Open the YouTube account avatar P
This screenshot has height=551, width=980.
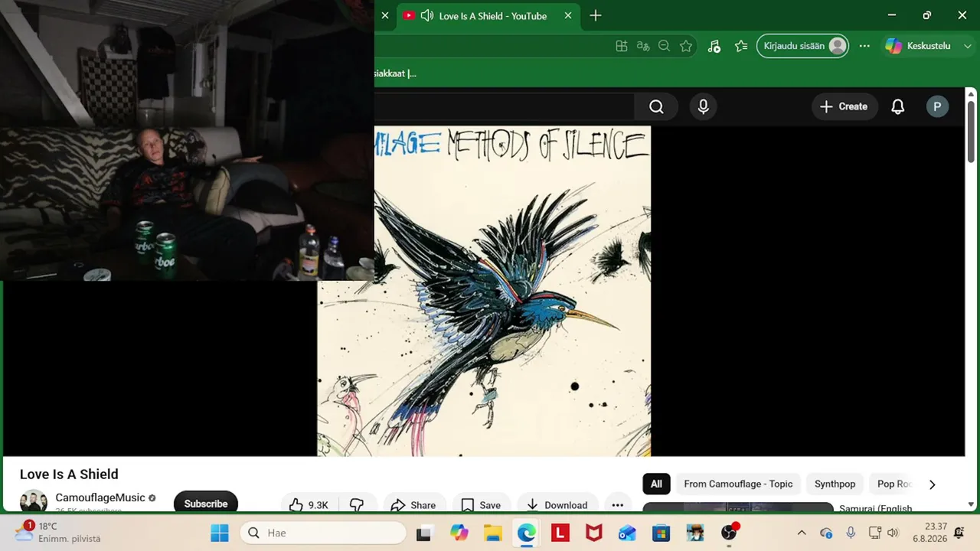pos(937,107)
